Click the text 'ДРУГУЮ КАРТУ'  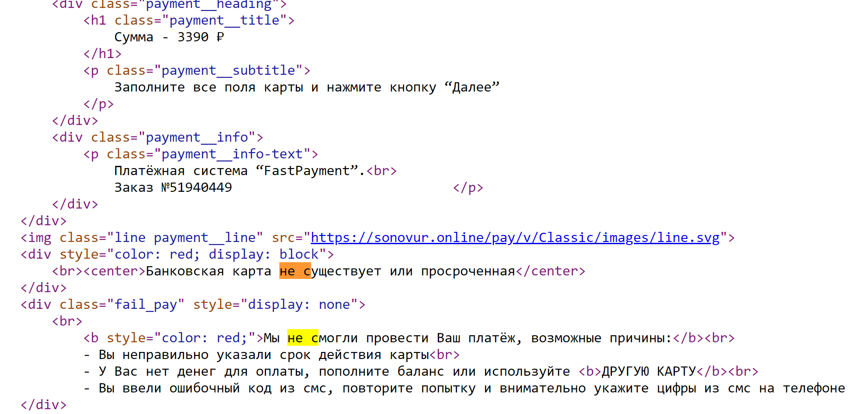[648, 371]
